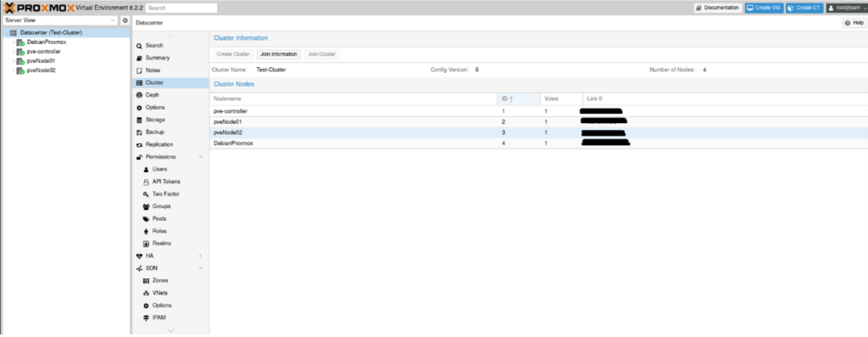Open the Server View dropdown
868x337 pixels.
tap(60, 20)
